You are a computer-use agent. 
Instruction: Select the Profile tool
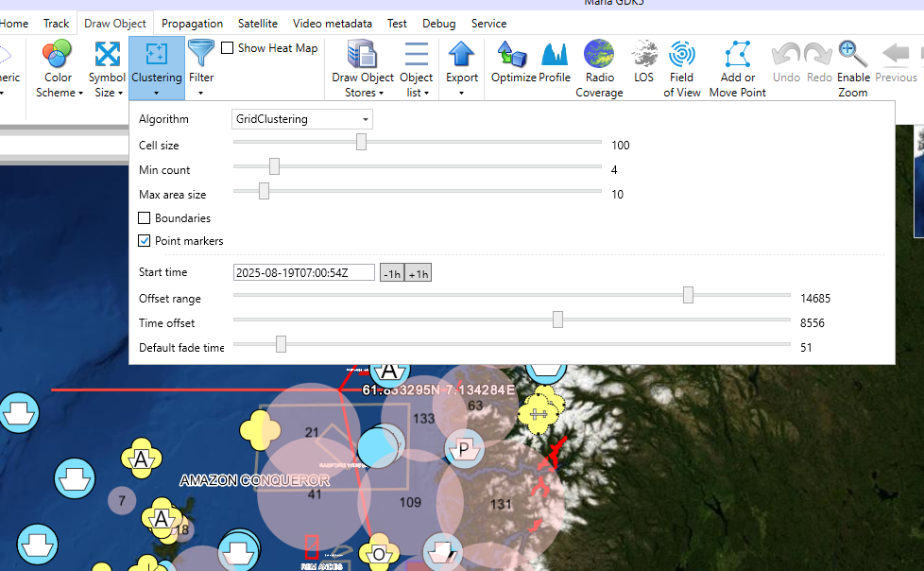coord(555,62)
